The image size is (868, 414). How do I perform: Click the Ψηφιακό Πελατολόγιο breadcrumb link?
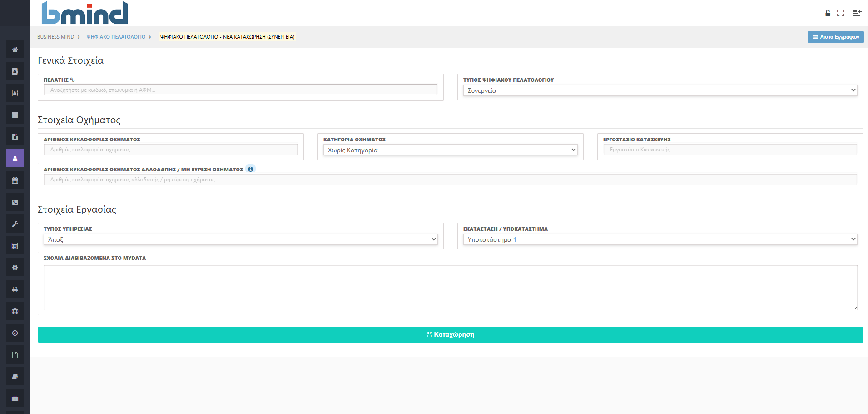116,37
